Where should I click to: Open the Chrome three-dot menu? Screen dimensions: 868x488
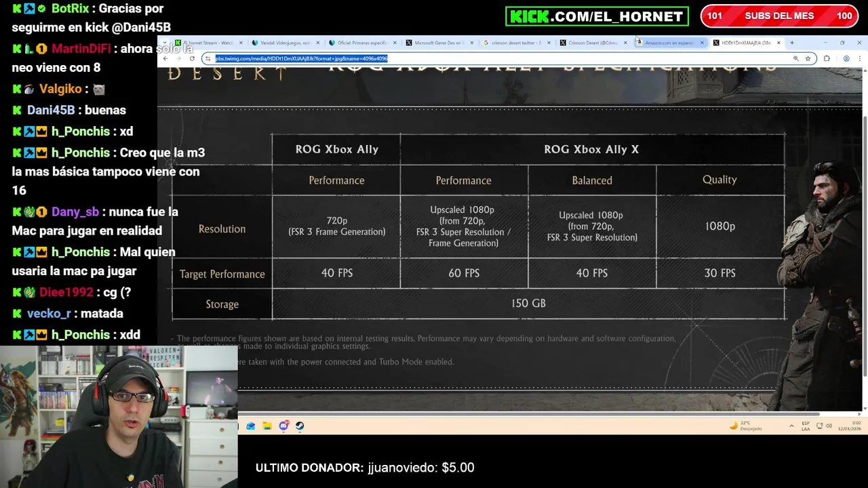tap(859, 58)
